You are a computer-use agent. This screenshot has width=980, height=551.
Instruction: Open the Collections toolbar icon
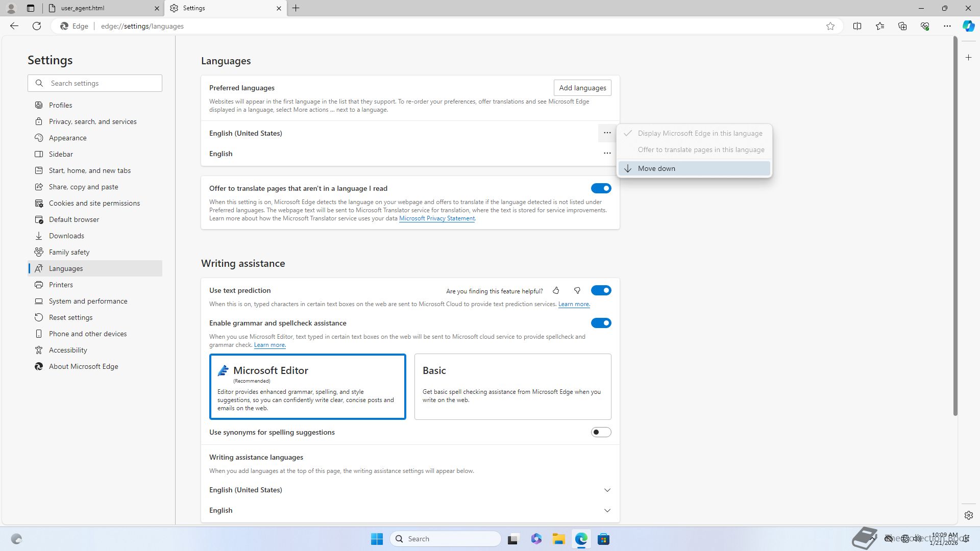tap(902, 26)
